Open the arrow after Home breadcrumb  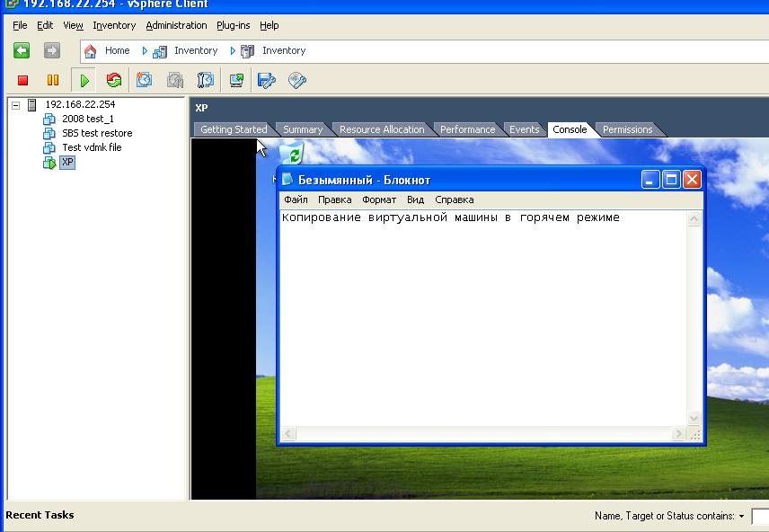coord(145,50)
